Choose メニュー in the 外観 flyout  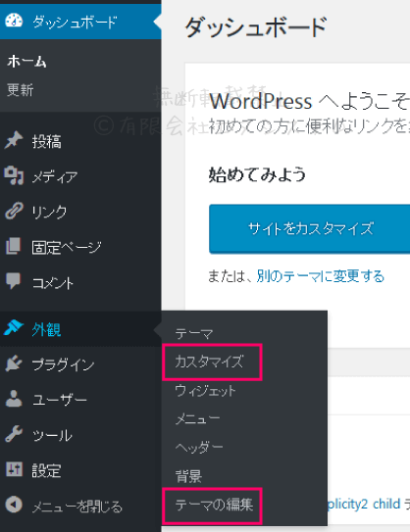click(197, 419)
